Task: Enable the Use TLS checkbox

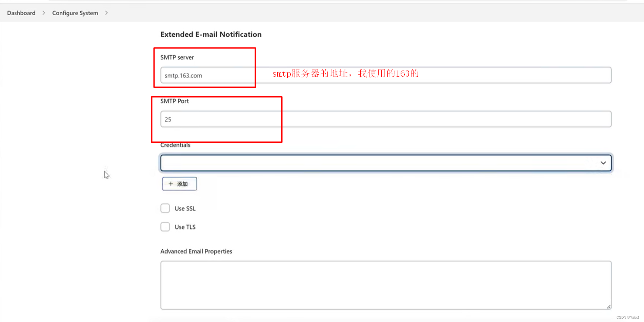Action: [165, 226]
